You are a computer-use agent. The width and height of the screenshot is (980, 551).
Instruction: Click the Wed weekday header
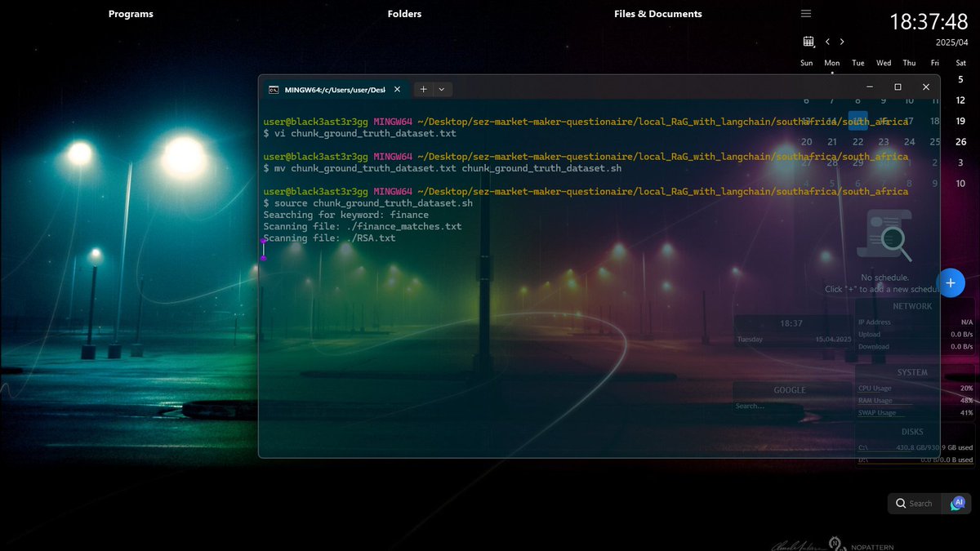point(884,63)
